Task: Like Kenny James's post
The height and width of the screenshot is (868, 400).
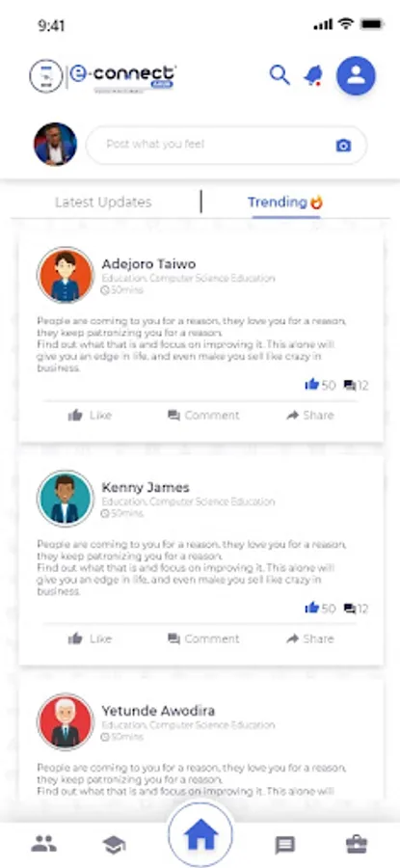Action: tap(90, 638)
